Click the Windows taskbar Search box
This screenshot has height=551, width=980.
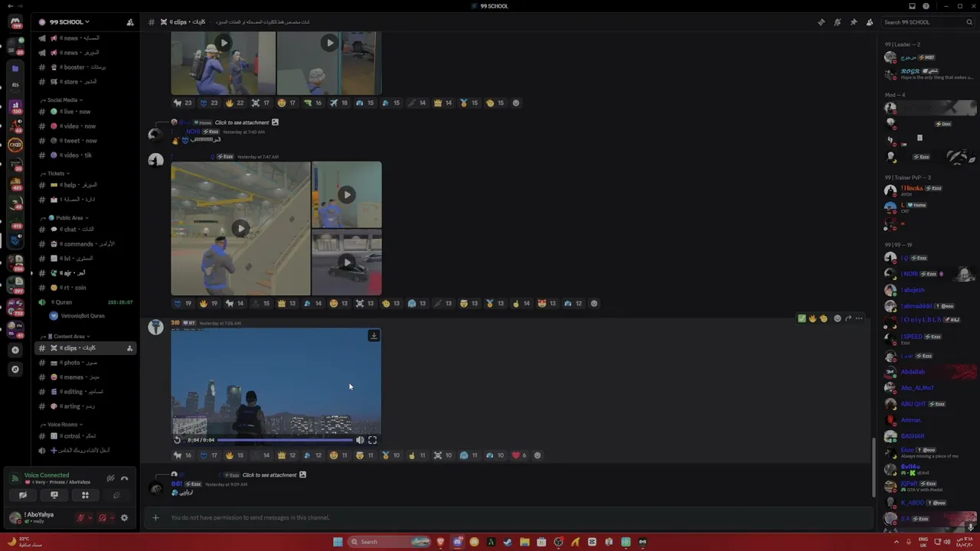[390, 542]
